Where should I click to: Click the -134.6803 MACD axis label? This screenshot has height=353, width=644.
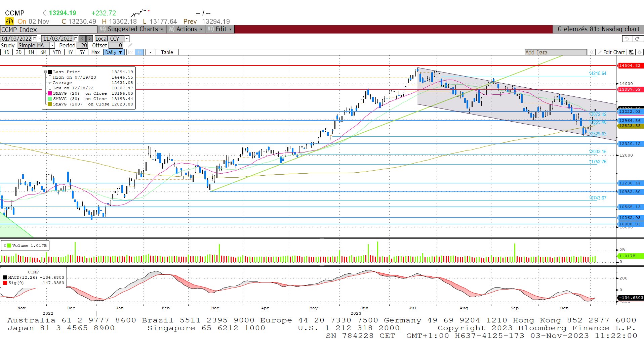click(x=631, y=298)
